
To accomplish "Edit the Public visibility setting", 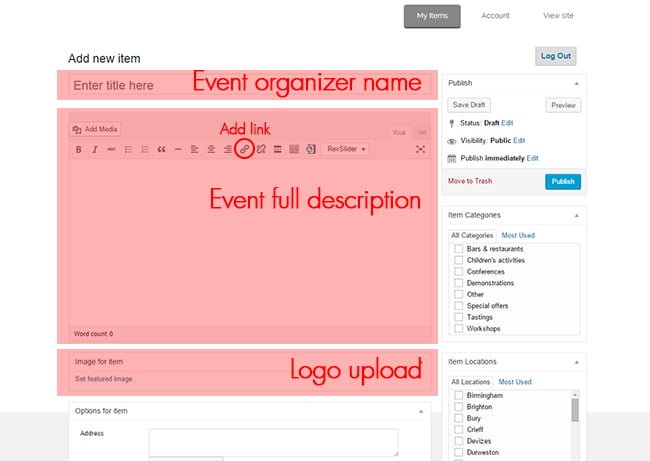I will [519, 141].
